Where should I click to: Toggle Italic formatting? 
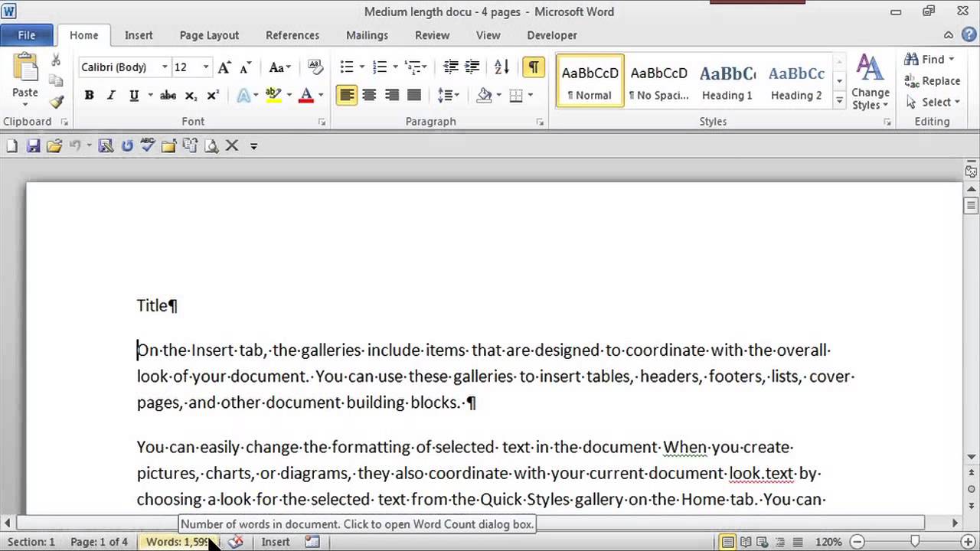pyautogui.click(x=111, y=96)
